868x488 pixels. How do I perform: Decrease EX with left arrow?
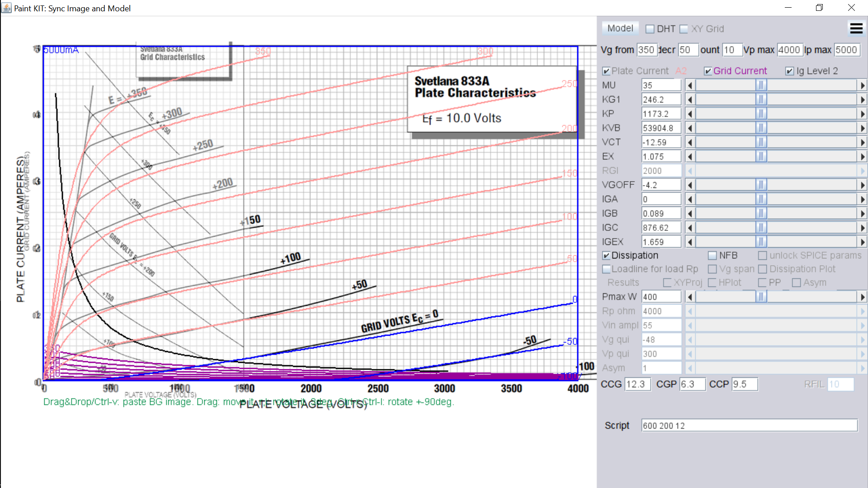tap(690, 156)
